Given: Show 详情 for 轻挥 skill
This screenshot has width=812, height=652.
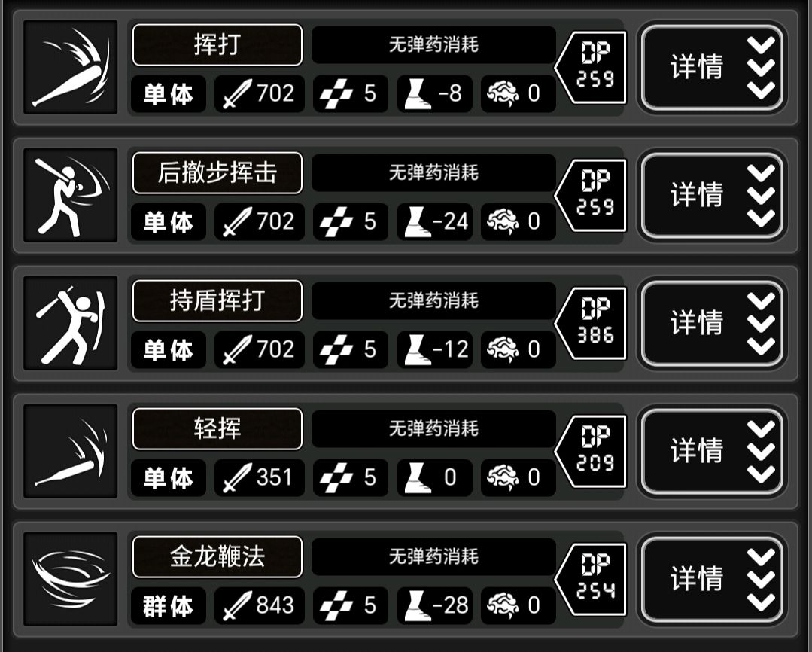Looking at the screenshot, I should pyautogui.click(x=713, y=452).
